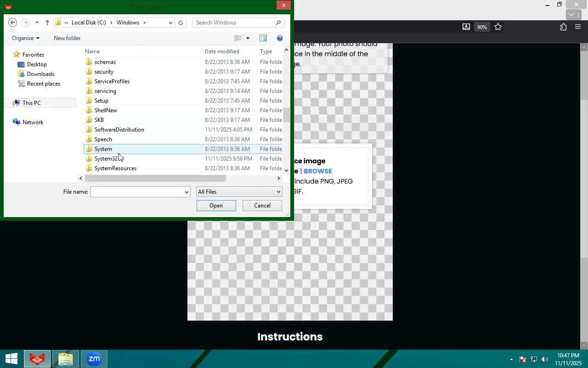Viewport: 588px width, 368px height.
Task: Click the search magnifier icon
Action: [x=278, y=23]
